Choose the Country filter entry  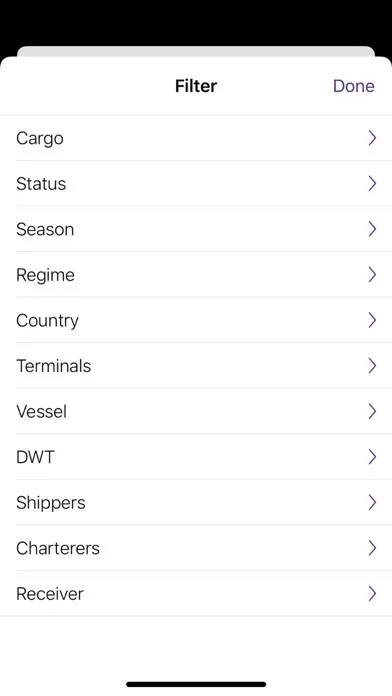(x=196, y=320)
